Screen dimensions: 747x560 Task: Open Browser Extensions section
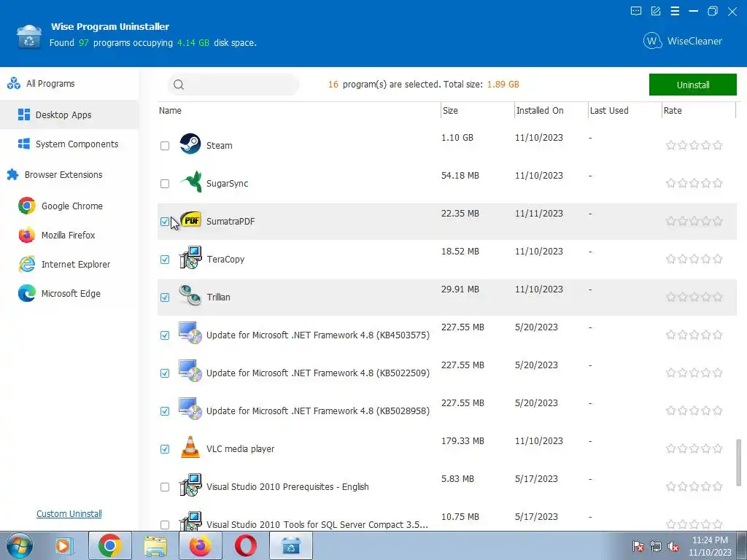tap(69, 175)
